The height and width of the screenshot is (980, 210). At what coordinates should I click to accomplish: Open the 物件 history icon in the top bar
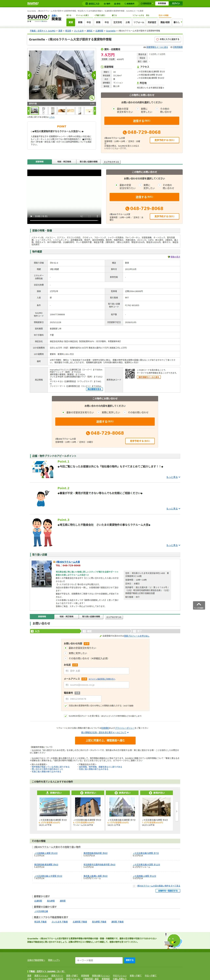107,4
